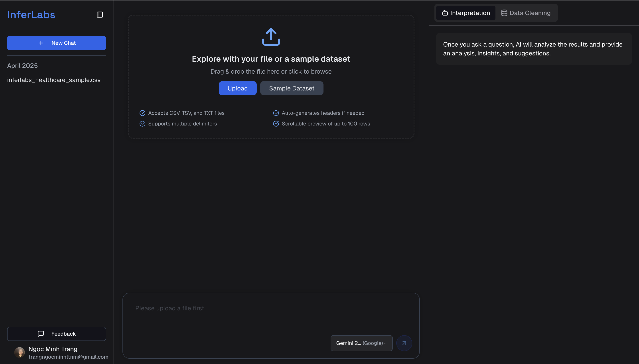The image size is (639, 364).
Task: Click 'Scrollable preview of up to 100 rows'
Action: [326, 124]
